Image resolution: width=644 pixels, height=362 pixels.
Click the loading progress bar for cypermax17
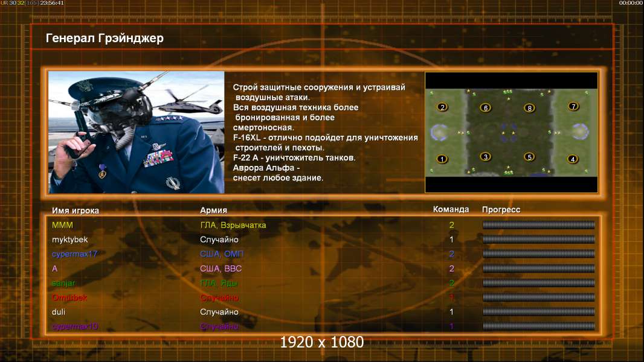(x=538, y=254)
